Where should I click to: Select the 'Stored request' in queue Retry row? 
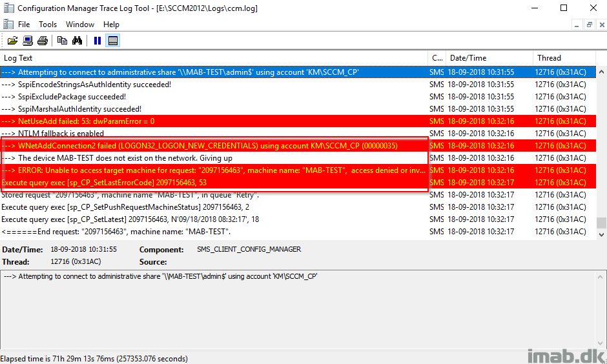[x=298, y=195]
